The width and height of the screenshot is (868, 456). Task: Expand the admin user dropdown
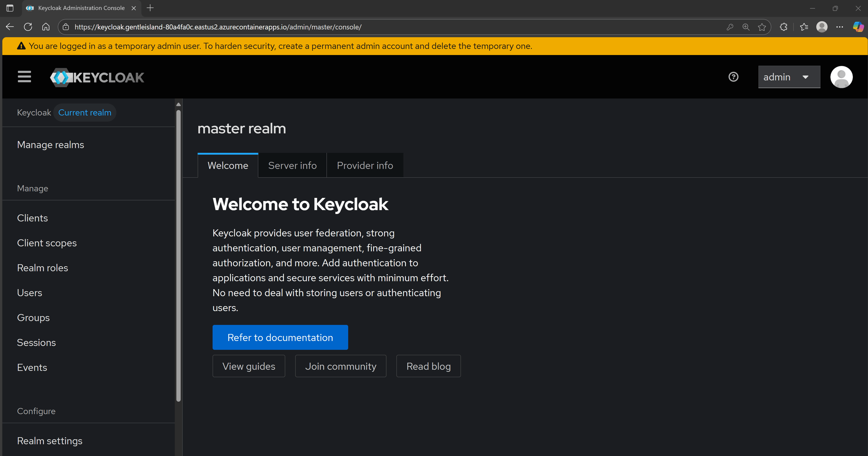point(789,77)
